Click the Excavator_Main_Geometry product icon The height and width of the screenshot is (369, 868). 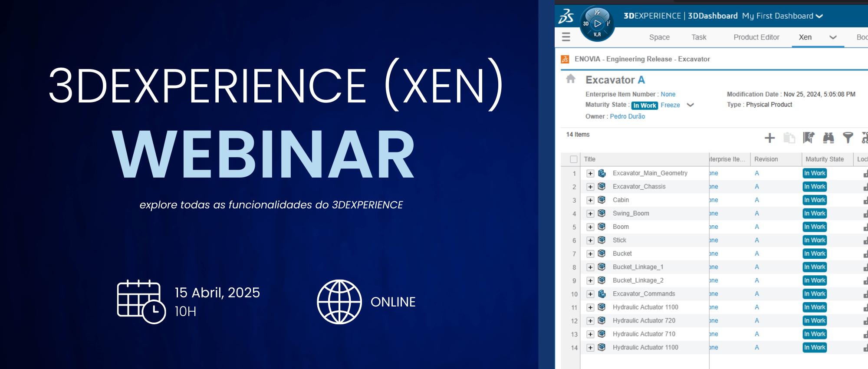[x=602, y=173]
